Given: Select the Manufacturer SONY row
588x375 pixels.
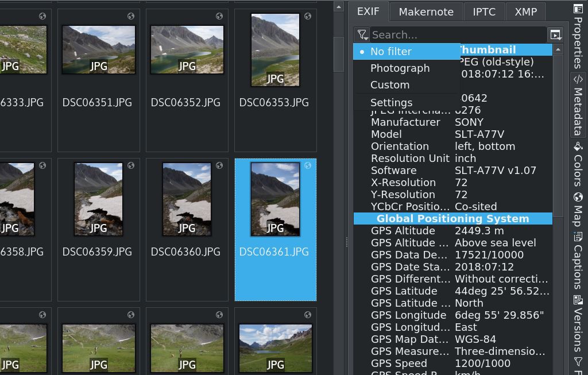Looking at the screenshot, I should (452, 122).
